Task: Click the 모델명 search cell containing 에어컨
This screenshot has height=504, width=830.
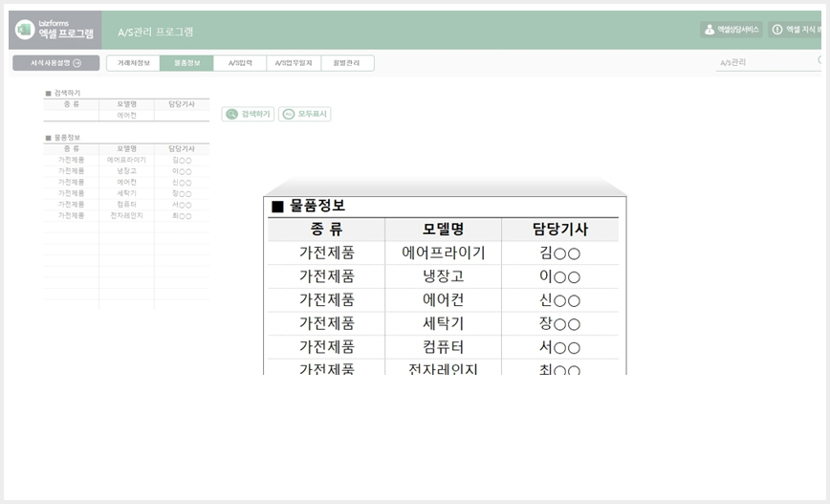Action: (126, 116)
